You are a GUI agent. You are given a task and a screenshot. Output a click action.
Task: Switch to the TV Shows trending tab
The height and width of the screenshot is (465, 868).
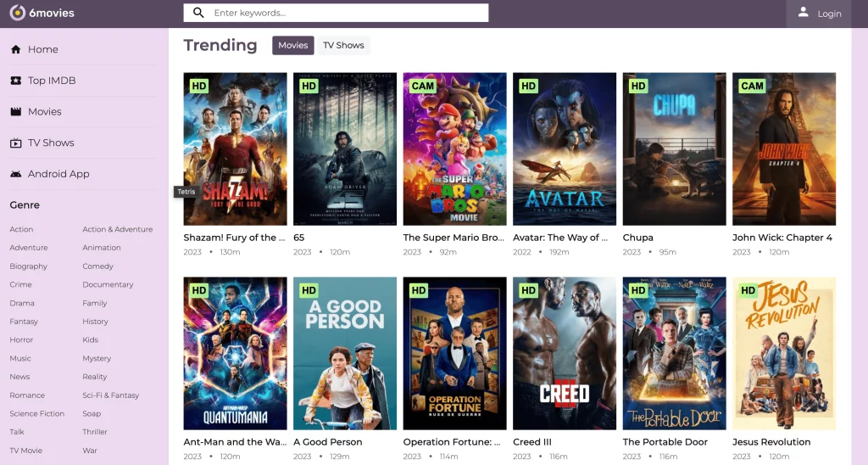[x=343, y=46]
